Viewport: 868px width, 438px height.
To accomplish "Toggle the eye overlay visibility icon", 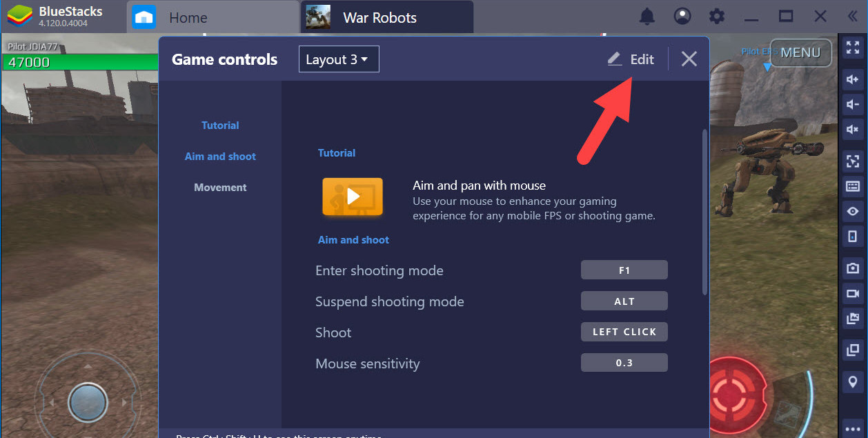I will (853, 211).
